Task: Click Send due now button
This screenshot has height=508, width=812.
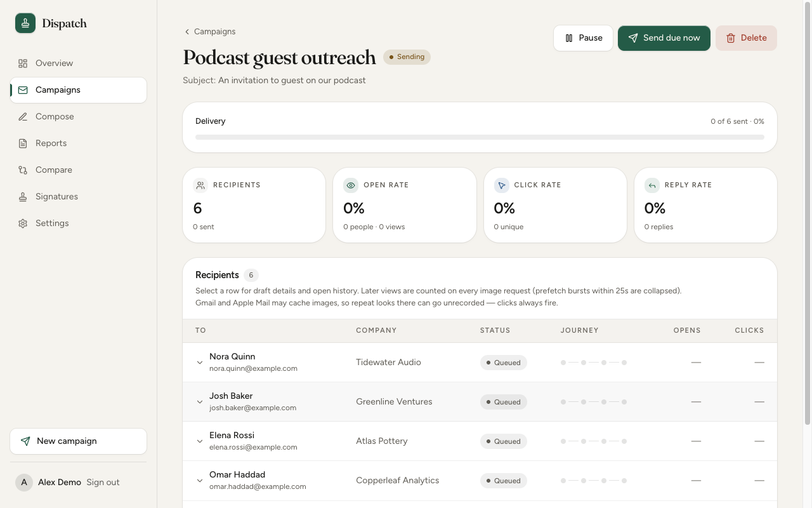Action: pyautogui.click(x=664, y=38)
